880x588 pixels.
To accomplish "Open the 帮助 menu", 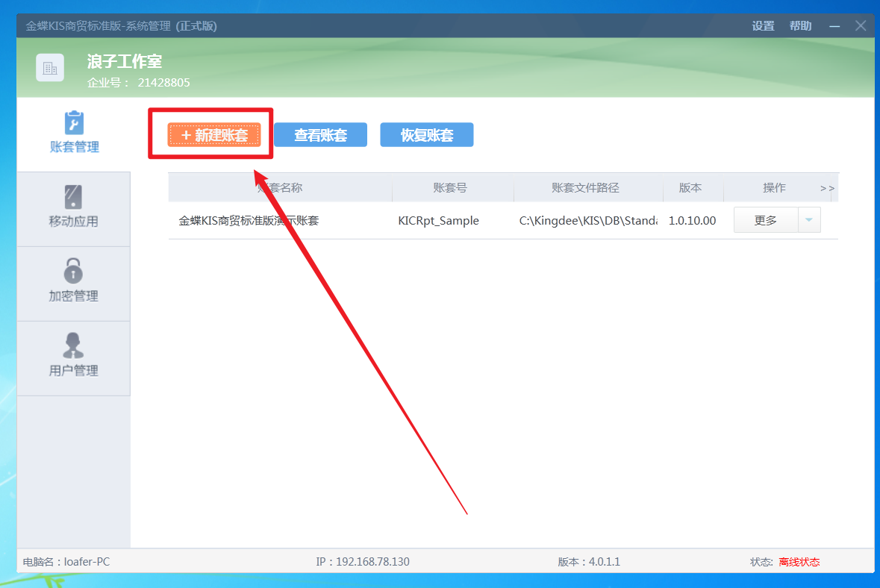I will [800, 26].
